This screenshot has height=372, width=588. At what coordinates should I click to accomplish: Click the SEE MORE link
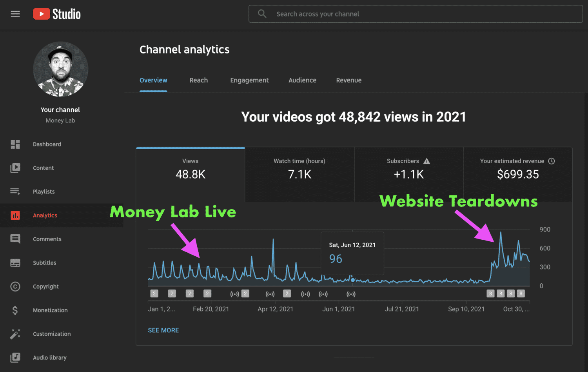tap(163, 330)
